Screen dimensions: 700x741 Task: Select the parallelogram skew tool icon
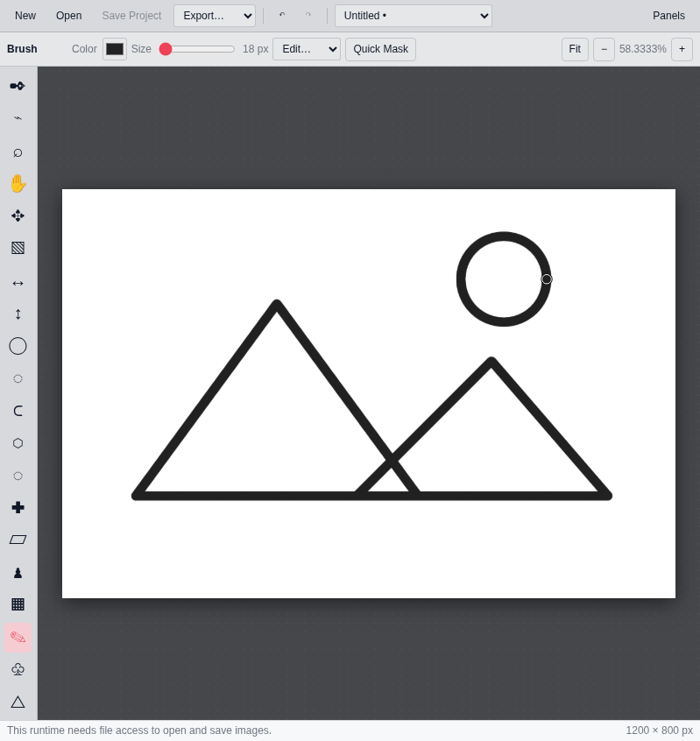tap(18, 540)
